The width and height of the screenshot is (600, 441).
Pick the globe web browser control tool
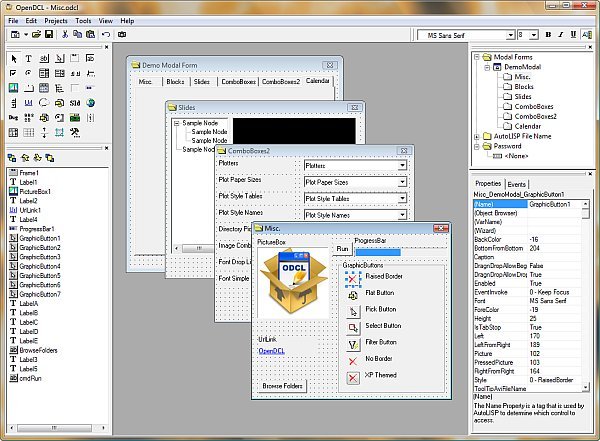coord(90,103)
